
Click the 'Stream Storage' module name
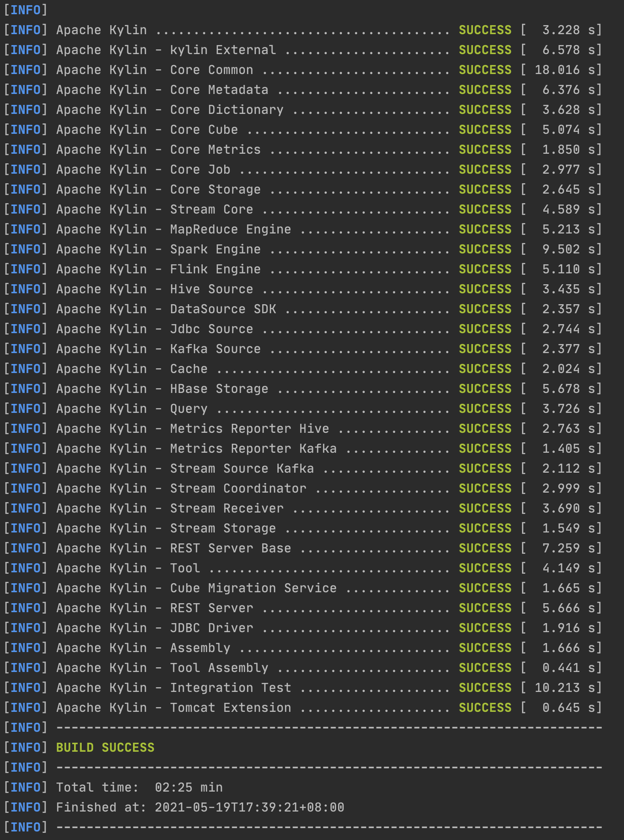pos(223,528)
